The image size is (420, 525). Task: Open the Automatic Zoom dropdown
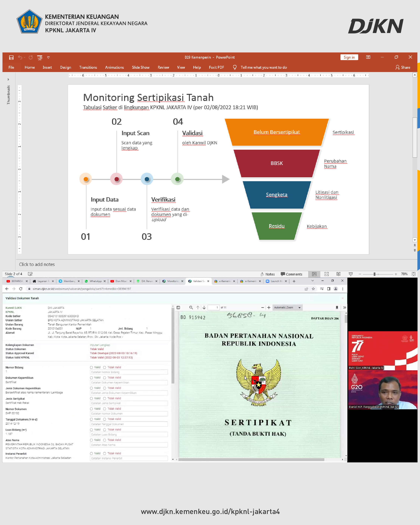click(x=287, y=308)
